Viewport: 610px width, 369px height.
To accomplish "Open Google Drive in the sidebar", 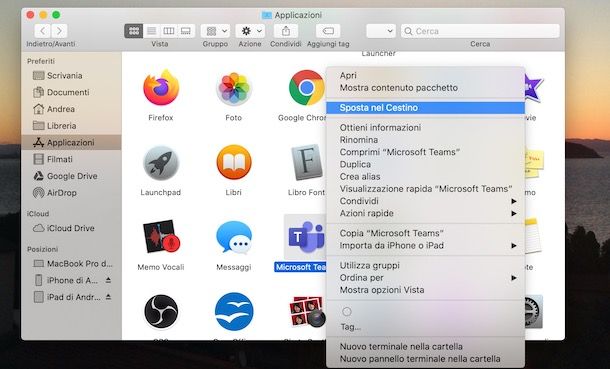I will (x=71, y=176).
